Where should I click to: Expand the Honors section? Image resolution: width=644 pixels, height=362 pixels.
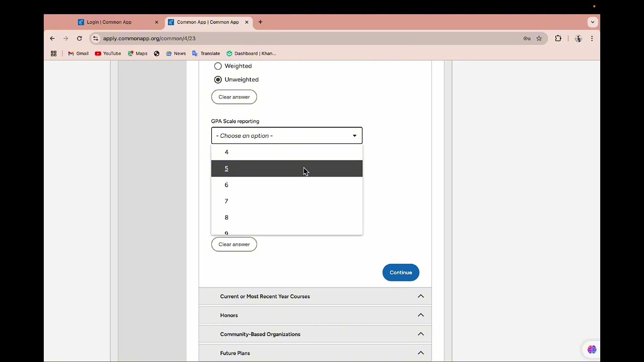[315, 315]
